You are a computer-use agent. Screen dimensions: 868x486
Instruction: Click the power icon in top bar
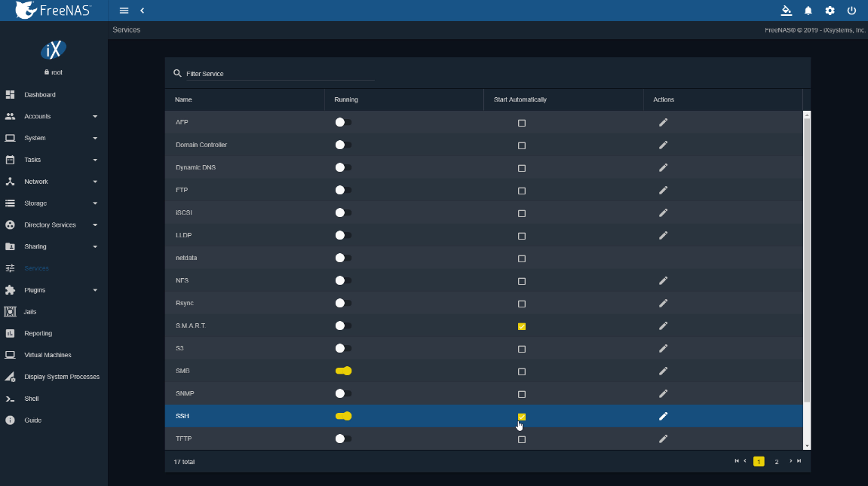851,11
